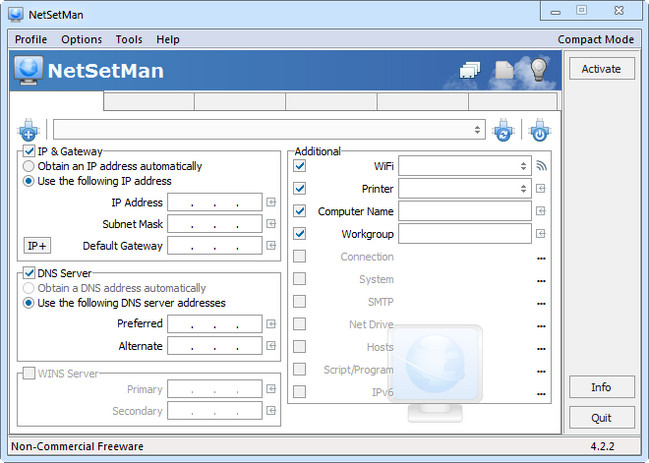
Task: Expand the Printer dropdown list
Action: coord(523,189)
